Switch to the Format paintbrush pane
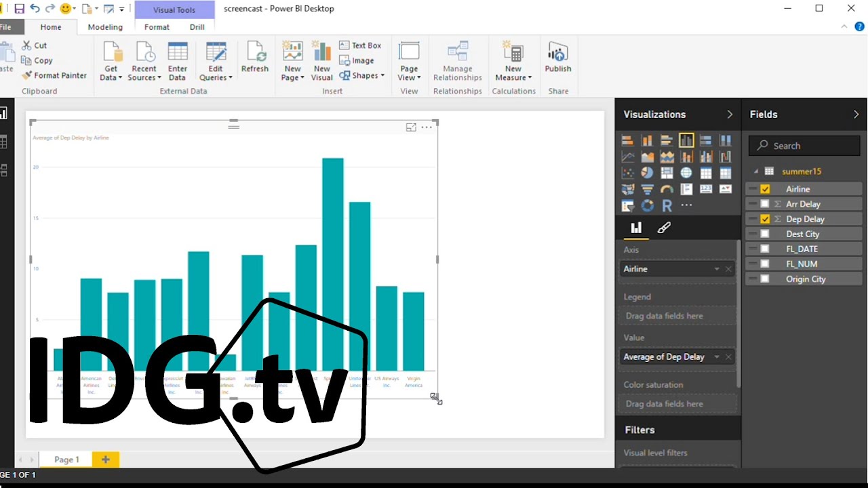 click(664, 228)
